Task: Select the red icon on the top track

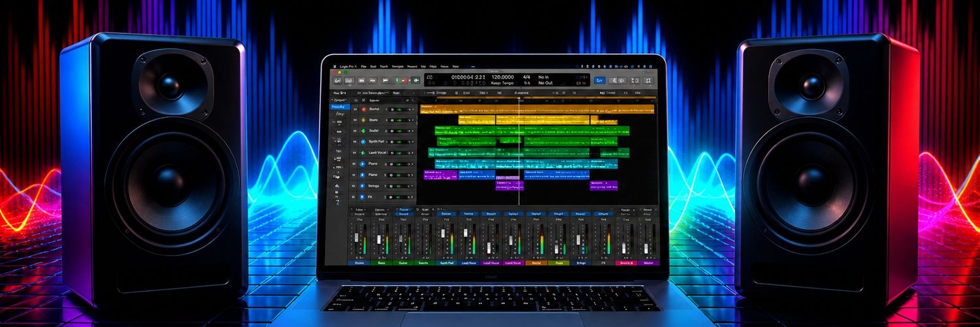Action: pyautogui.click(x=363, y=109)
